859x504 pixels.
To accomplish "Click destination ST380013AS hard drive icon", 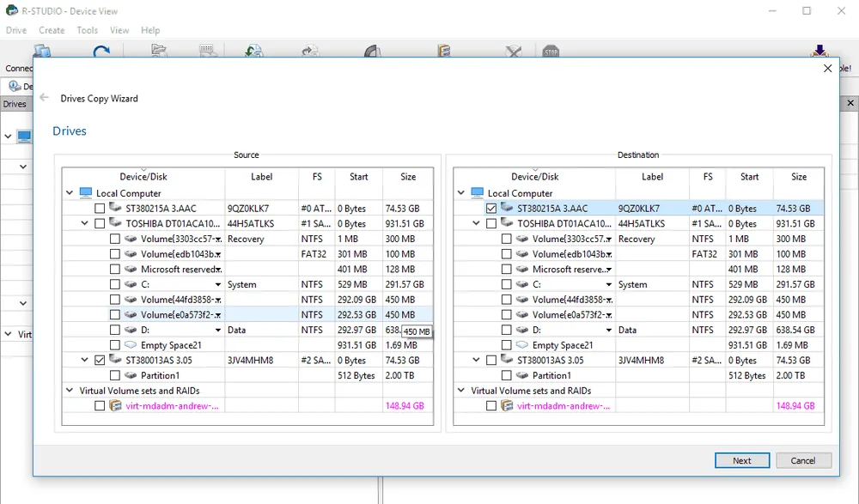I will pyautogui.click(x=507, y=360).
